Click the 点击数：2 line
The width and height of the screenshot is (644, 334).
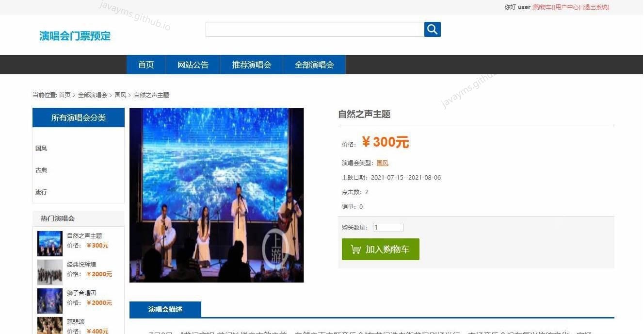click(x=355, y=192)
